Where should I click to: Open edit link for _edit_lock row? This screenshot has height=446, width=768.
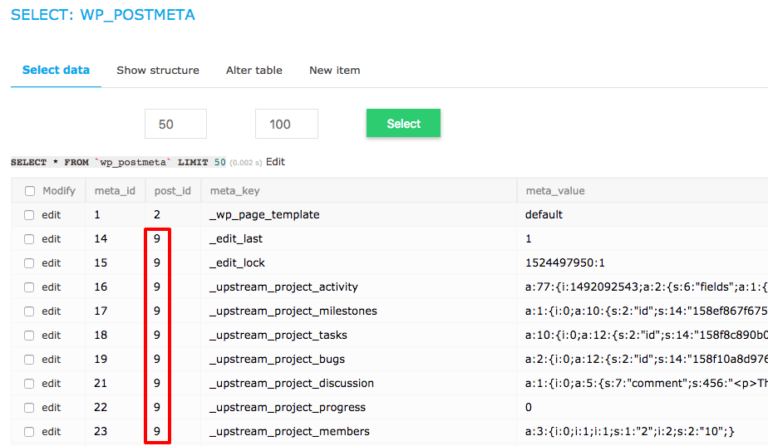tap(52, 263)
